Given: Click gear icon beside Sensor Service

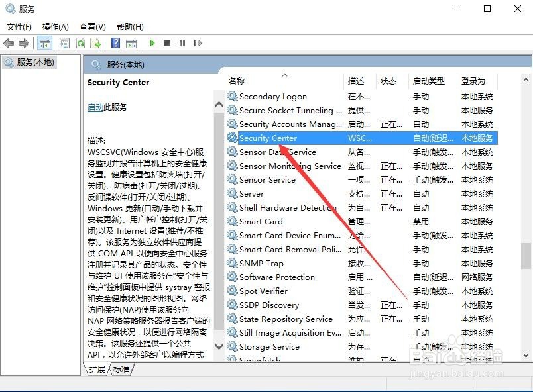Looking at the screenshot, I should click(232, 179).
